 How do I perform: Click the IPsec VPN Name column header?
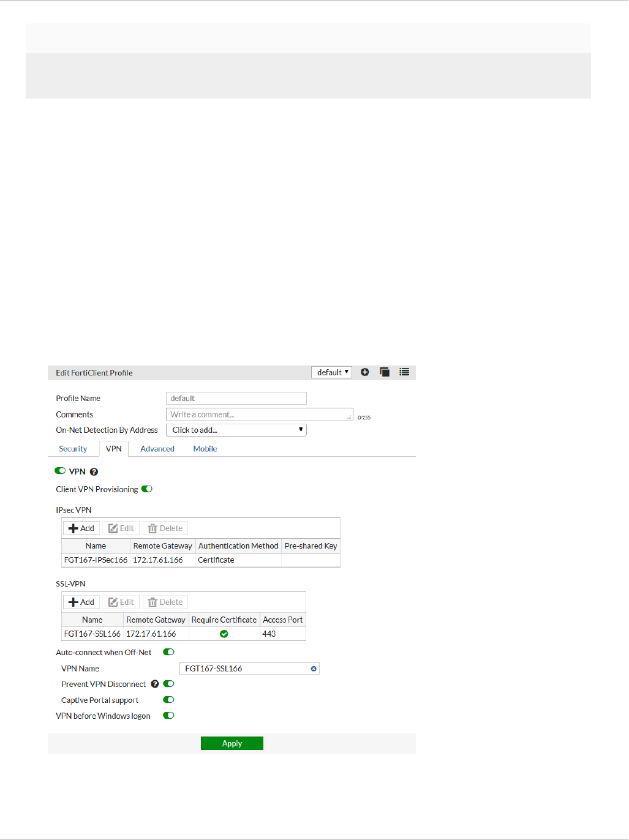pos(96,546)
